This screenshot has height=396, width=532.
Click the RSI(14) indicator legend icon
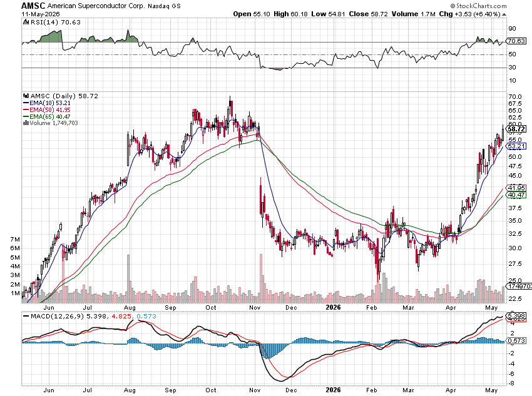pyautogui.click(x=26, y=22)
